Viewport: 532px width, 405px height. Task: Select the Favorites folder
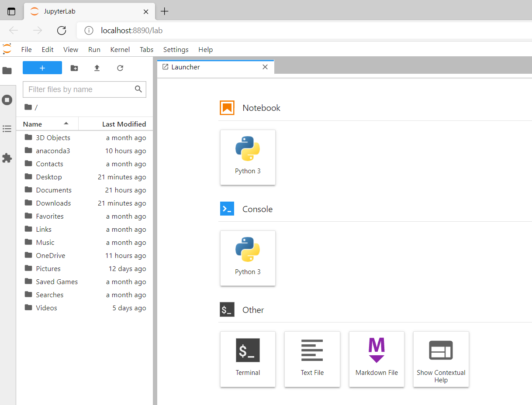[x=84, y=216]
